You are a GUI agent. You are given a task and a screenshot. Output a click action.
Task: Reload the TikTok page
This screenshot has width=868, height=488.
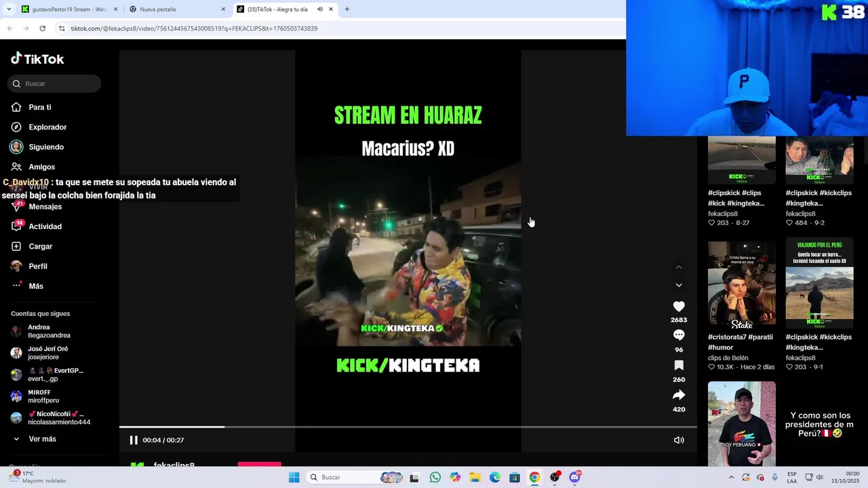(42, 28)
